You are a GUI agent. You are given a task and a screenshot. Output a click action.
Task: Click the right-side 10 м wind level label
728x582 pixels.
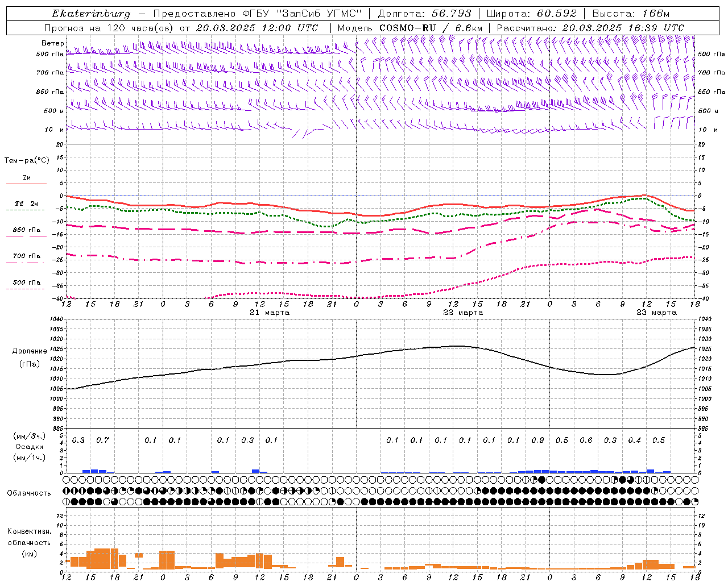[708, 130]
